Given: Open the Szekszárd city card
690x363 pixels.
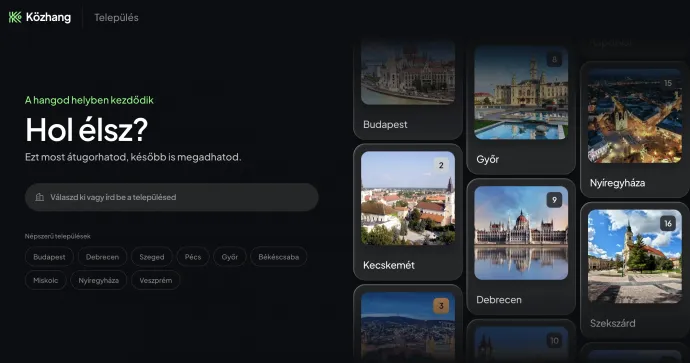Looking at the screenshot, I should coord(635,270).
